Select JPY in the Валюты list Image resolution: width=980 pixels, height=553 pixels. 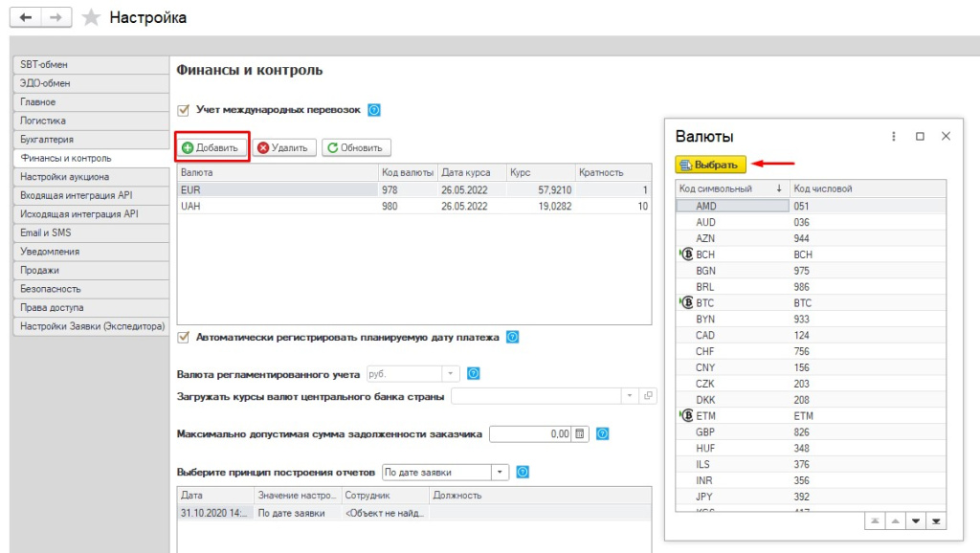click(811, 497)
